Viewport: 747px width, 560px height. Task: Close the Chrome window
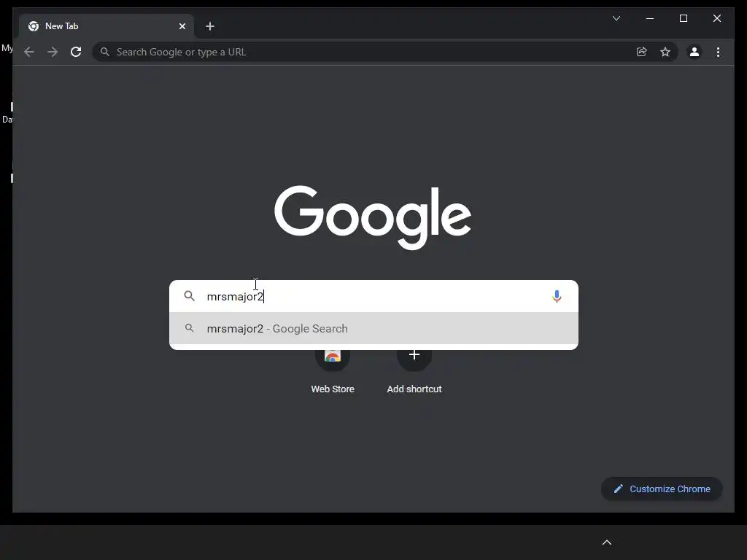point(717,18)
